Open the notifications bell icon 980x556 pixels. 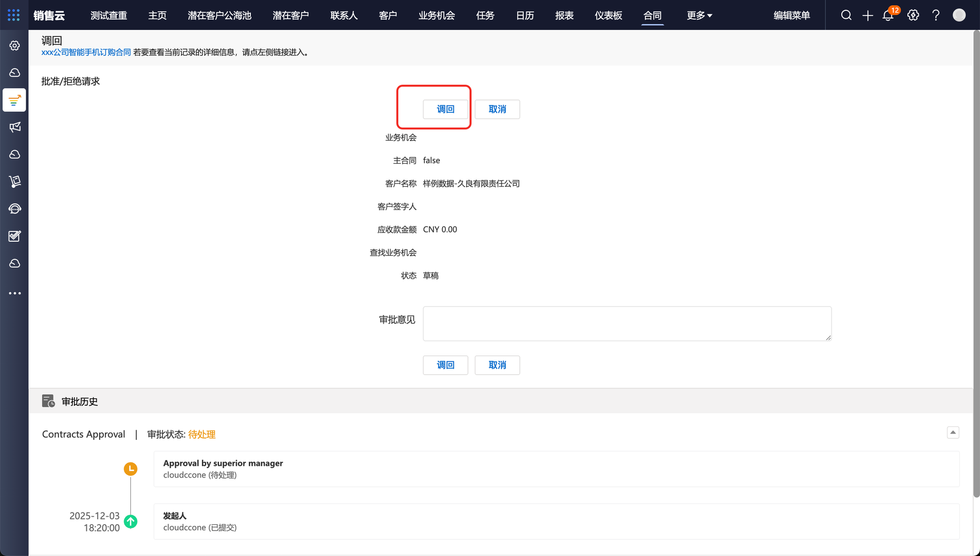[x=888, y=15]
